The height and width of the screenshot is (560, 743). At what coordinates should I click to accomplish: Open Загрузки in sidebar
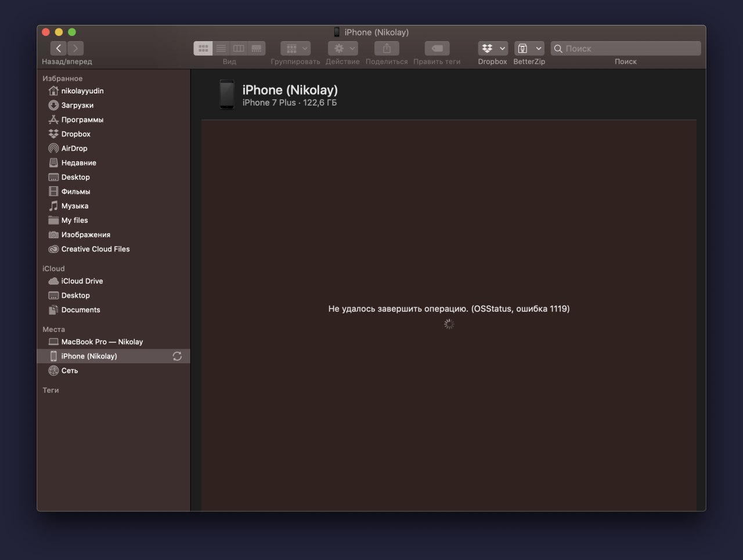114,105
